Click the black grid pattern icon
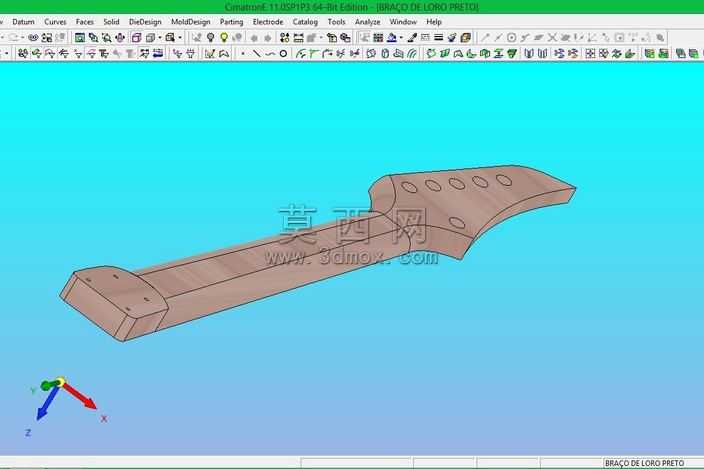The width and height of the screenshot is (704, 469). [378, 38]
